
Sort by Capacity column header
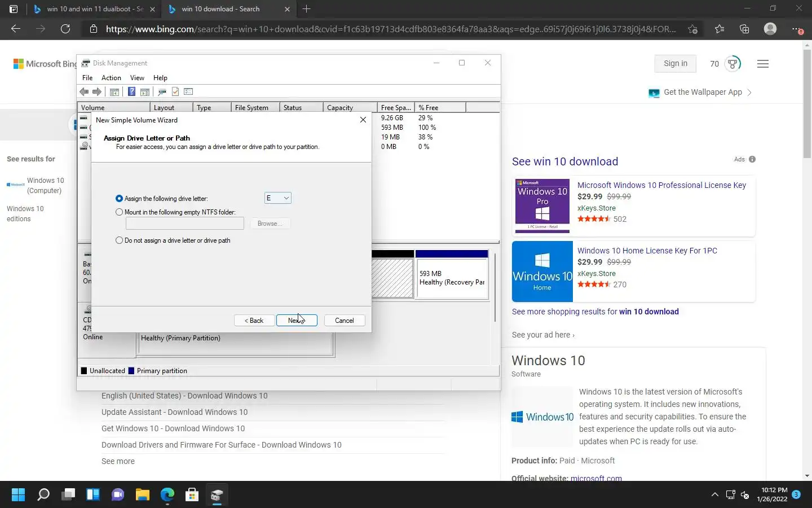pos(350,107)
